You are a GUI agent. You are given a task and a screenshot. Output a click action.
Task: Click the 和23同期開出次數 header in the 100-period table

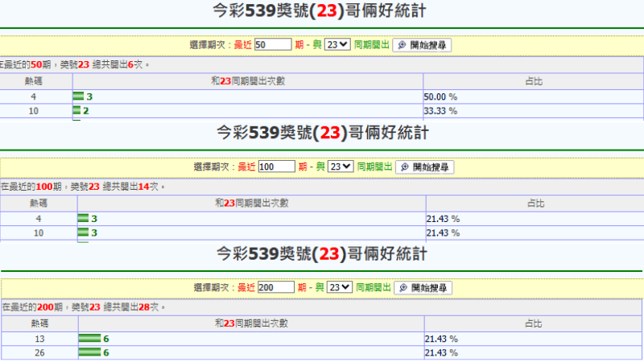[252, 203]
